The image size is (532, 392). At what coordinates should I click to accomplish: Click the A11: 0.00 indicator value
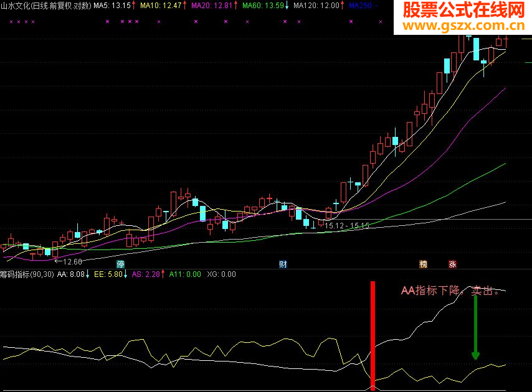(185, 274)
